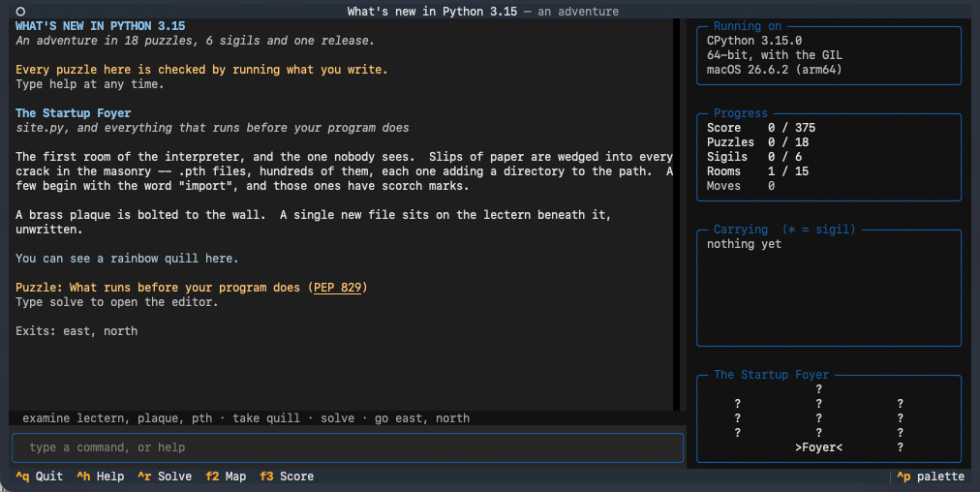The width and height of the screenshot is (980, 492).
Task: Click the >Foyer< room on the minimap
Action: [818, 447]
